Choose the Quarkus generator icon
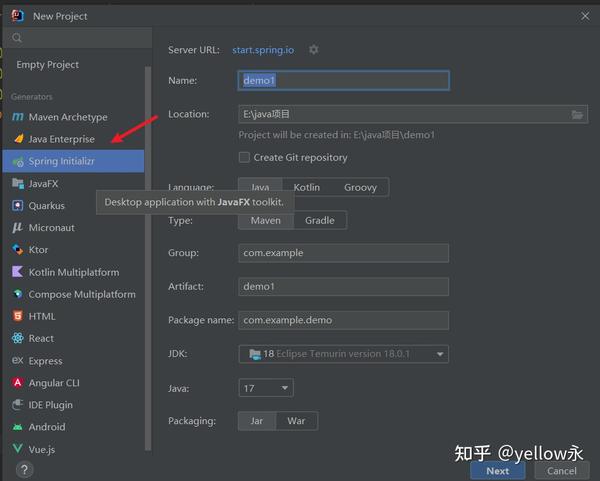The height and width of the screenshot is (481, 600). 18,205
